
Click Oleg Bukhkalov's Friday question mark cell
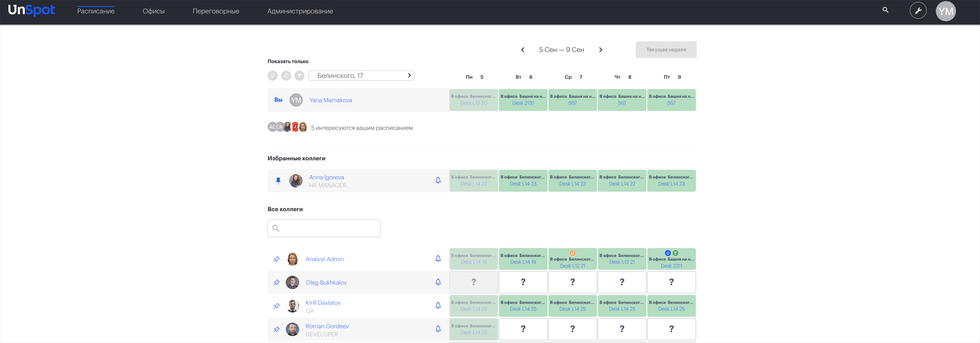[671, 282]
